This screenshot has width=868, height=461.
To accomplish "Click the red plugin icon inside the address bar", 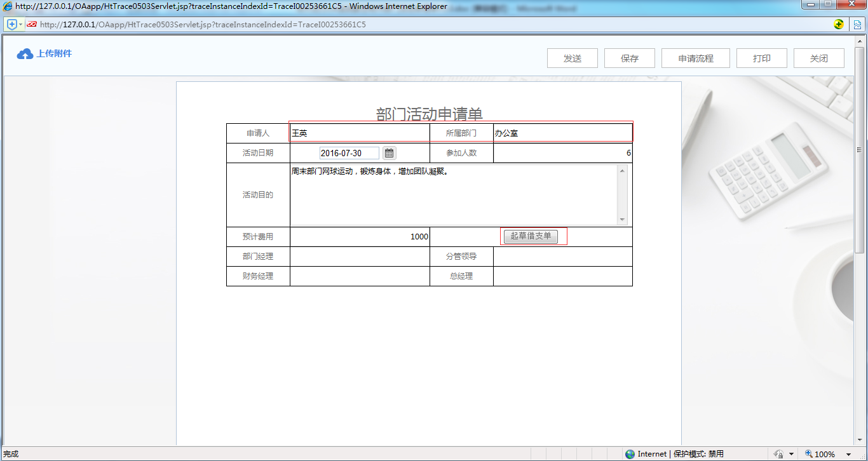I will (x=33, y=24).
